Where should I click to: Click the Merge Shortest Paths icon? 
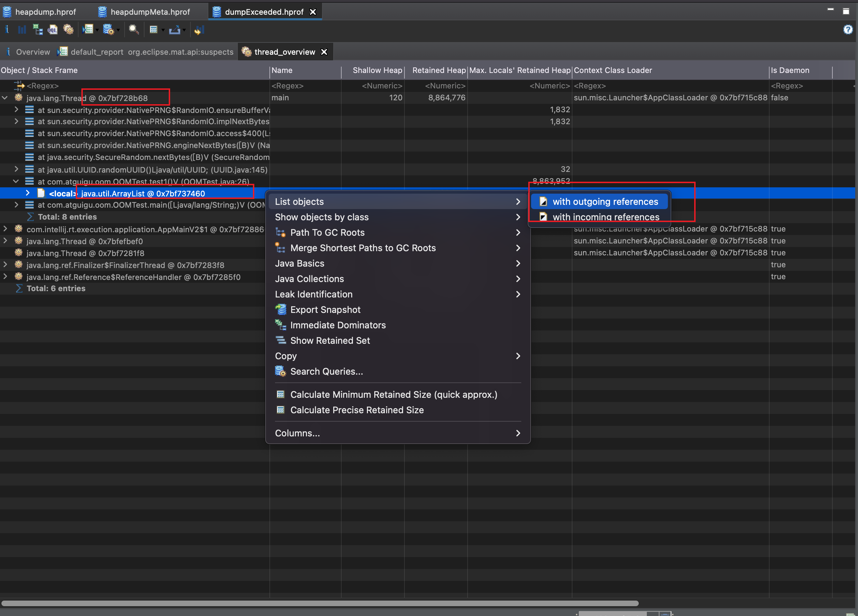pos(280,248)
